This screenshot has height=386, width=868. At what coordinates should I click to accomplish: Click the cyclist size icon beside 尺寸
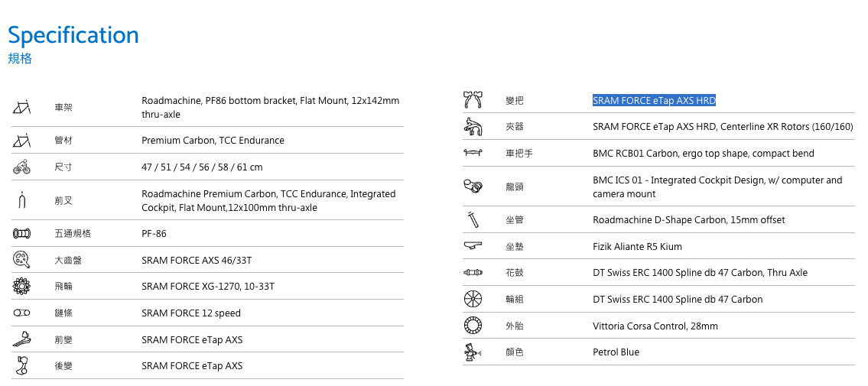click(x=21, y=167)
